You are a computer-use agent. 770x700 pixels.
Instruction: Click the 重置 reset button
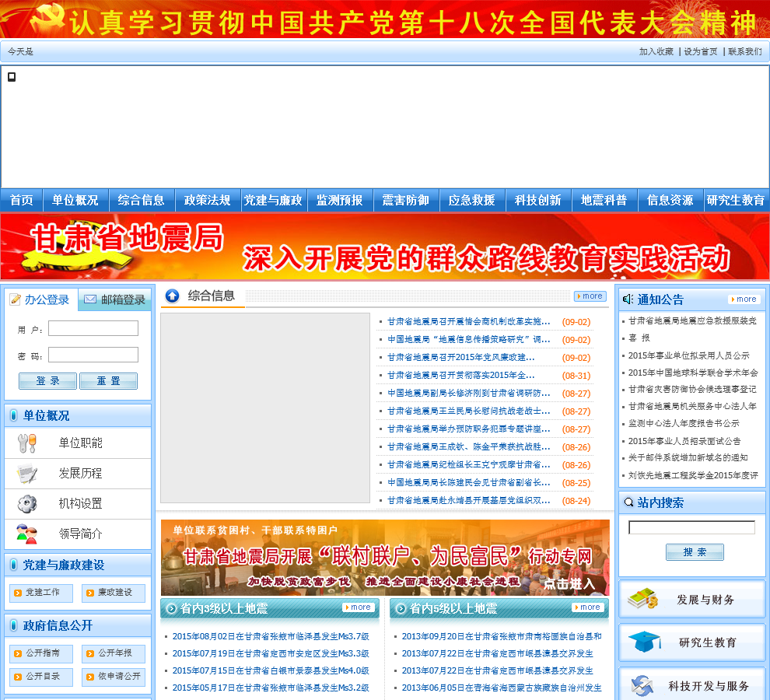tap(109, 380)
